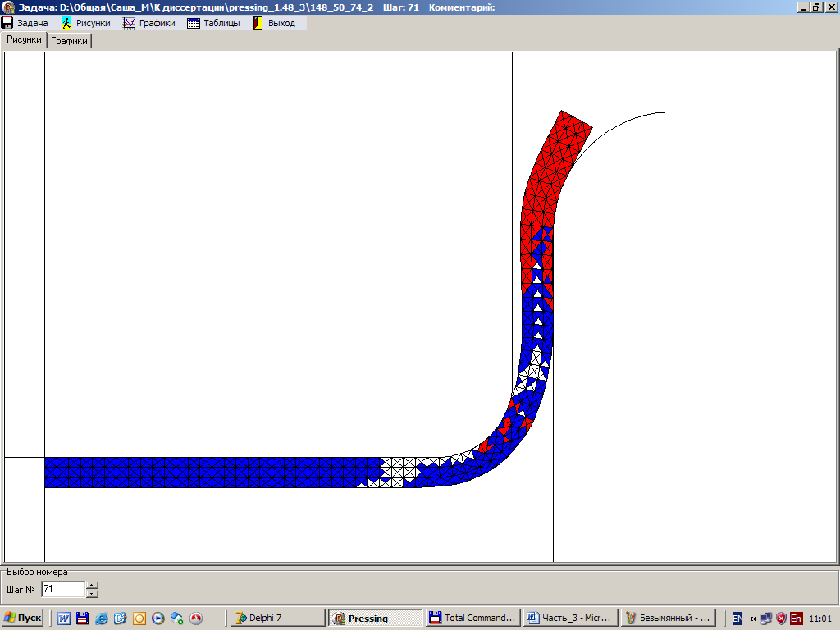Launch Windows Media Player quick launch icon
Image resolution: width=840 pixels, height=630 pixels.
click(x=158, y=618)
